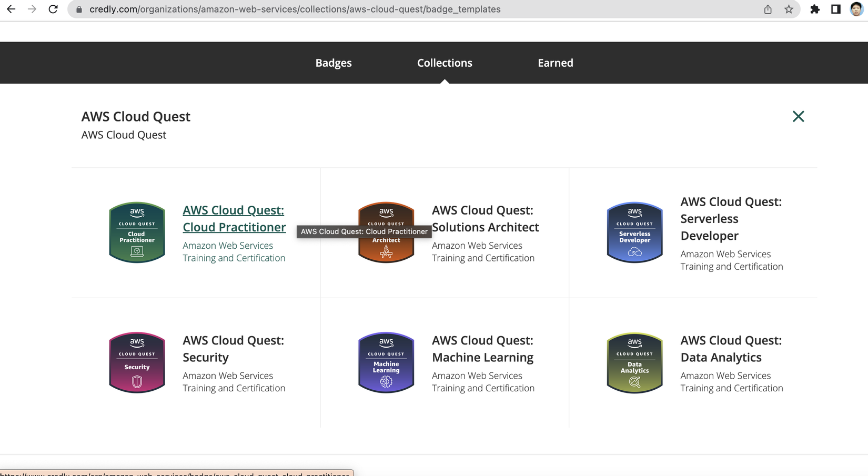Click the Security badge image
Viewport: 868px width, 476px height.
(137, 362)
